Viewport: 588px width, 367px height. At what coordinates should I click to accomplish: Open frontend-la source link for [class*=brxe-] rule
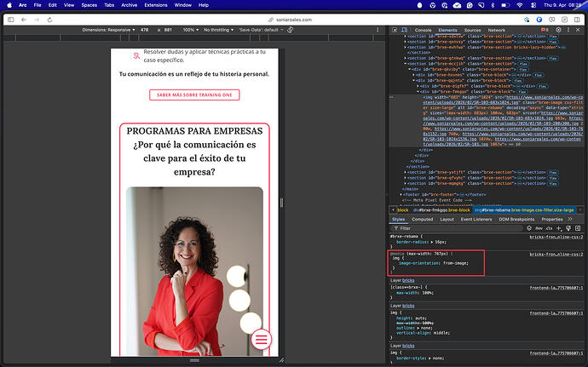click(x=556, y=288)
